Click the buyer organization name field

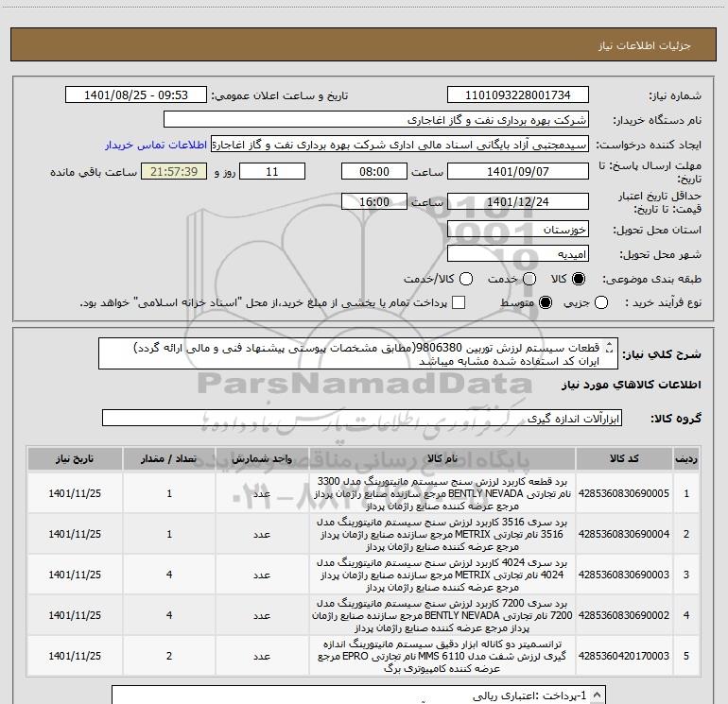376,120
